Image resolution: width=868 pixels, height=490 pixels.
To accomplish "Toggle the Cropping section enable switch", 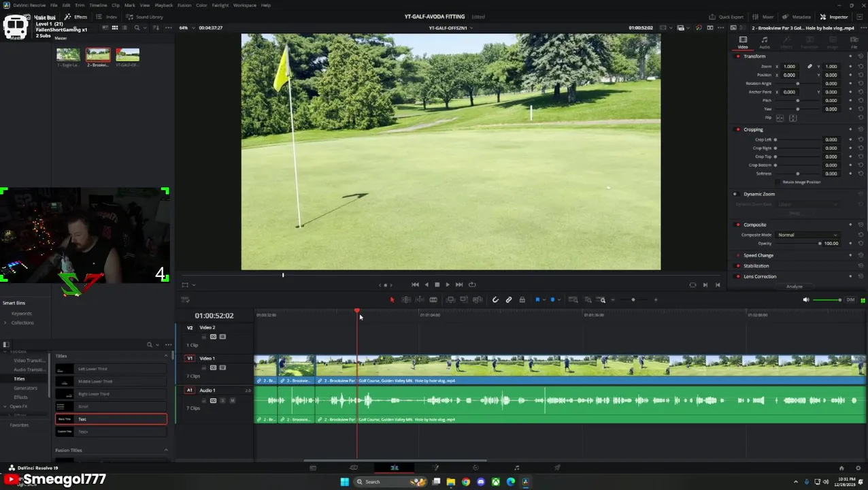I will (x=738, y=129).
